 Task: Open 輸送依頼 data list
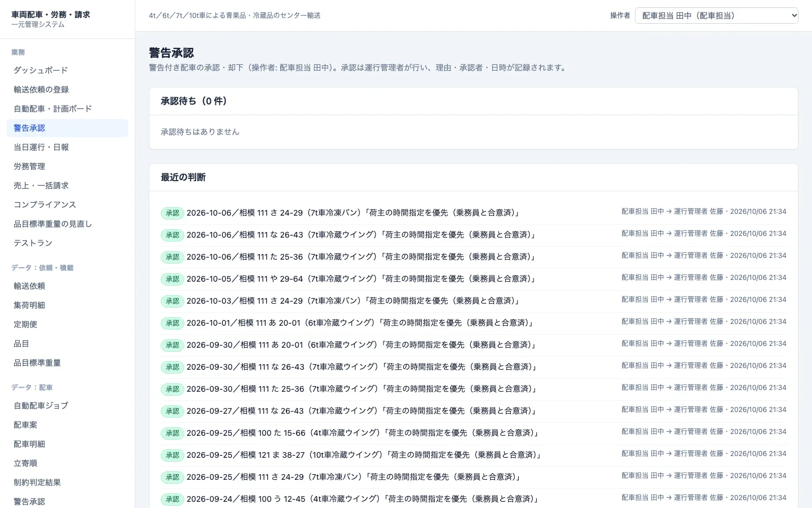67,286
